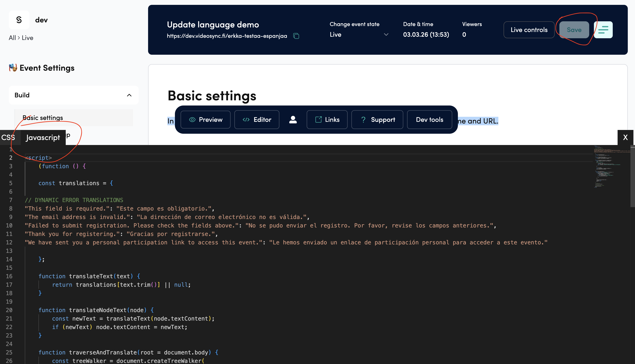Screen dimensions: 635x364
Task: Open the hamburger menu next to Save
Action: point(603,30)
